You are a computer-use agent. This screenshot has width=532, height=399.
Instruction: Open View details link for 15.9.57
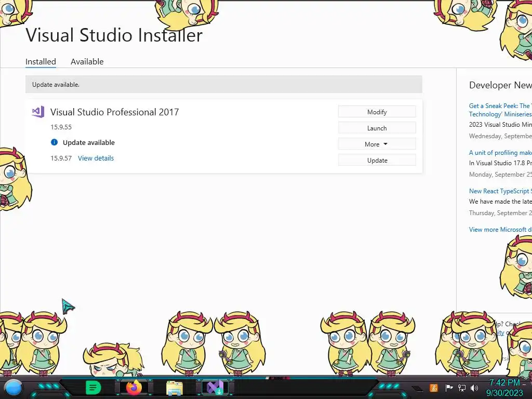(x=96, y=158)
